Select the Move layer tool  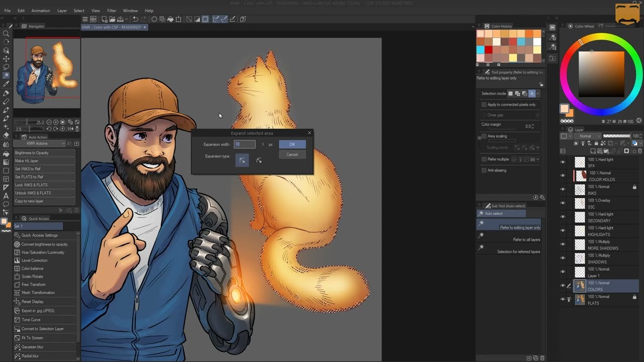pos(6,59)
